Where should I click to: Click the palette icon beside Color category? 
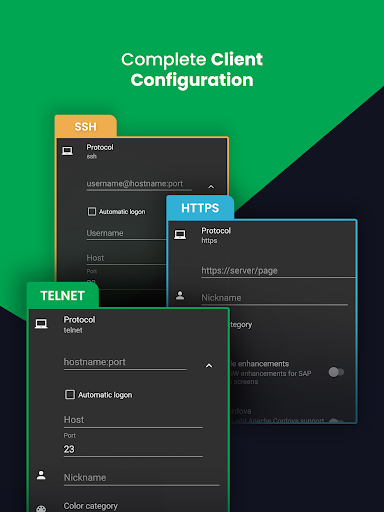(x=41, y=508)
